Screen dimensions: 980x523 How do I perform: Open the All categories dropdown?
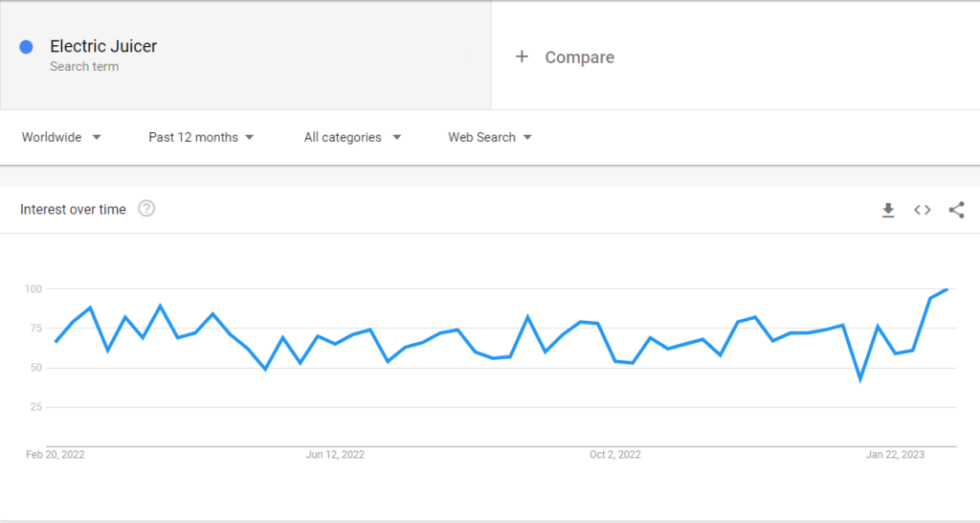point(352,137)
